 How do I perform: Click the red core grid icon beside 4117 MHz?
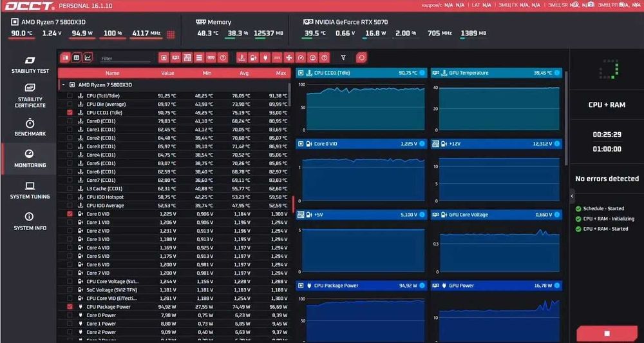click(x=171, y=35)
